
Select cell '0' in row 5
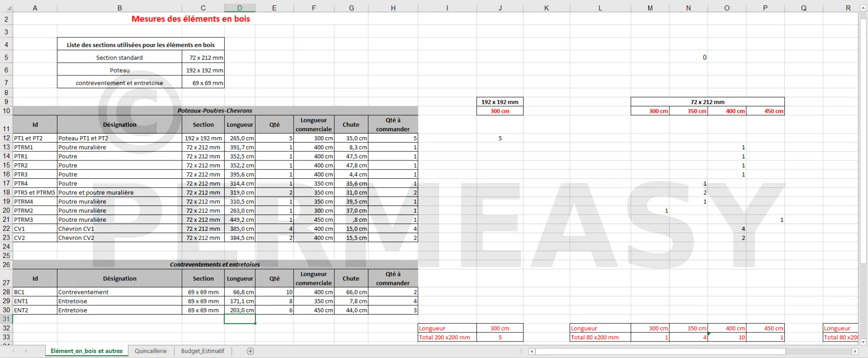(x=688, y=58)
